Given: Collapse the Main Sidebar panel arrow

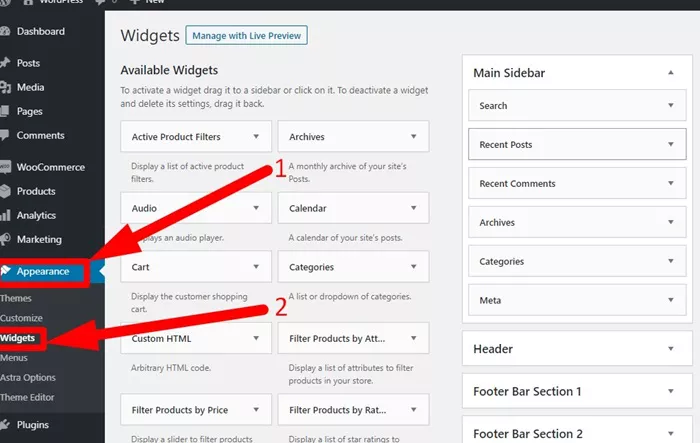Looking at the screenshot, I should click(671, 73).
